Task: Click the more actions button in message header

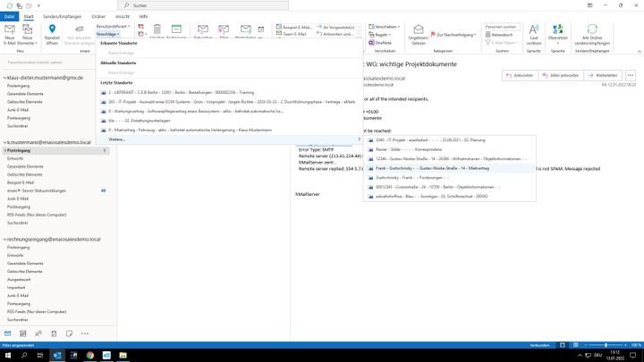Action: 631,75
